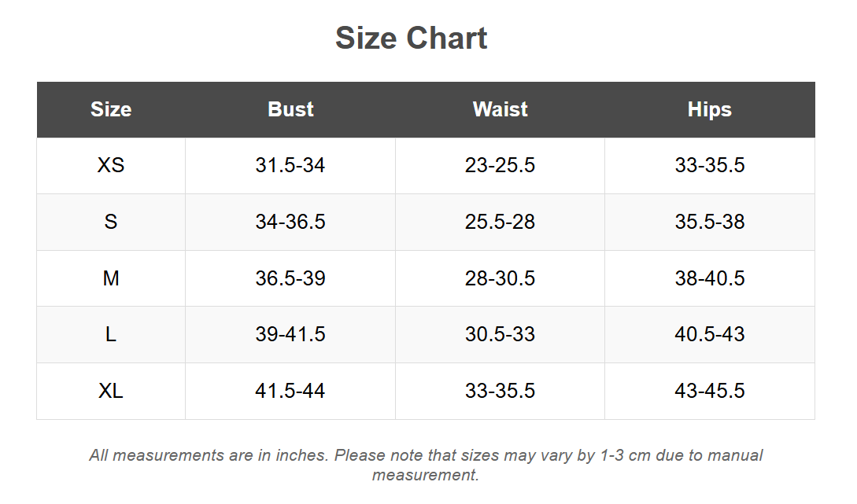Screen dimensions: 857x504
Task: Select L bust value 39-41.5
Action: [290, 334]
